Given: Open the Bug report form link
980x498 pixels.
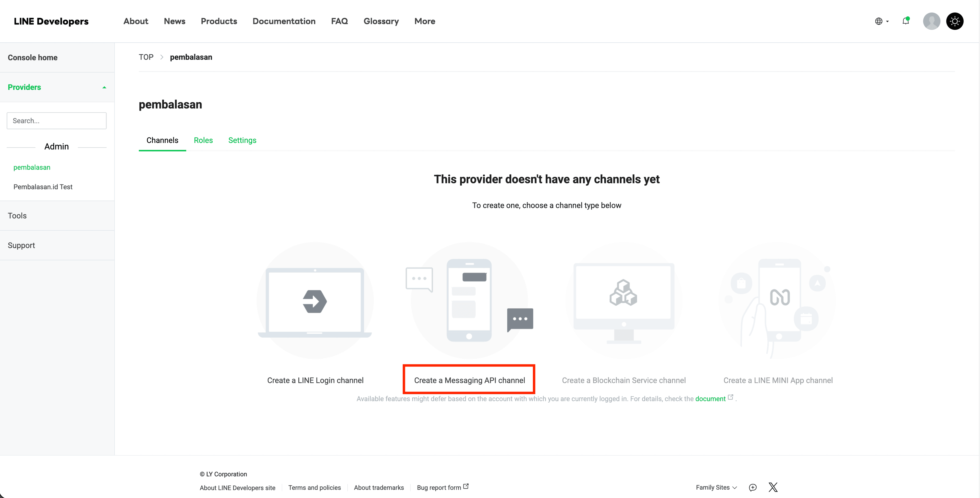Looking at the screenshot, I should (443, 487).
